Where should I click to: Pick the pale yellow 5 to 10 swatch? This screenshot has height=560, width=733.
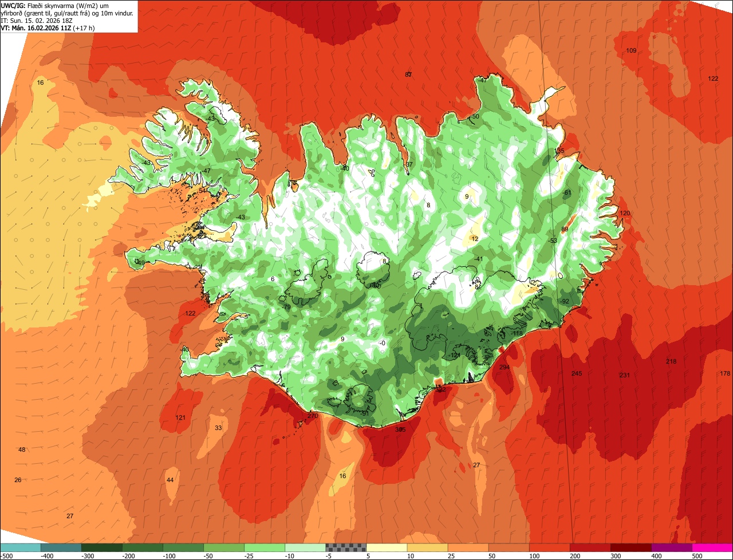tap(387, 547)
